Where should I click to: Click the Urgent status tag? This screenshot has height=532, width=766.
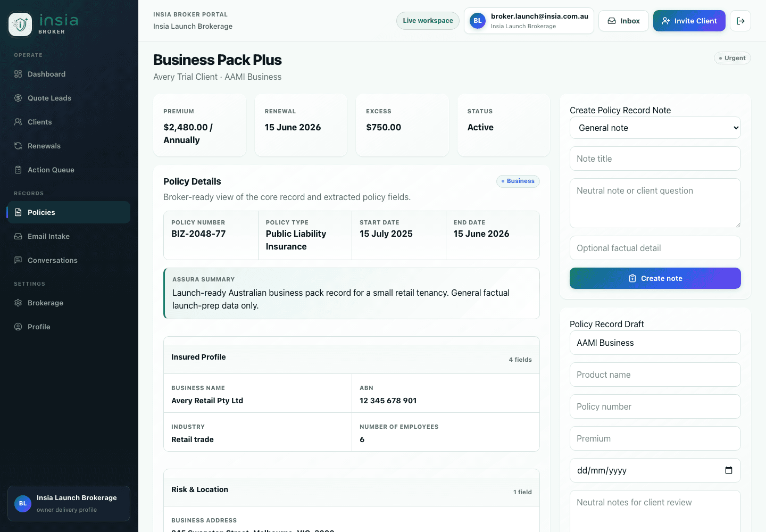coord(732,58)
